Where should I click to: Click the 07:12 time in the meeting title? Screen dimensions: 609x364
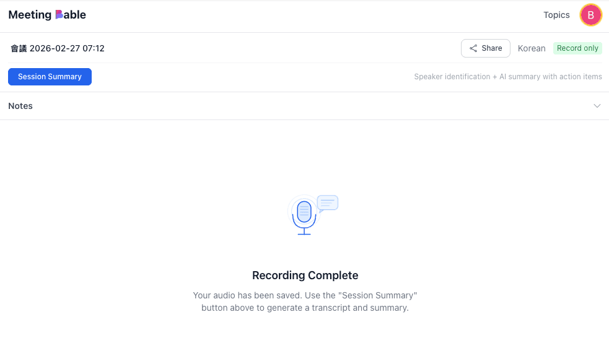point(93,48)
